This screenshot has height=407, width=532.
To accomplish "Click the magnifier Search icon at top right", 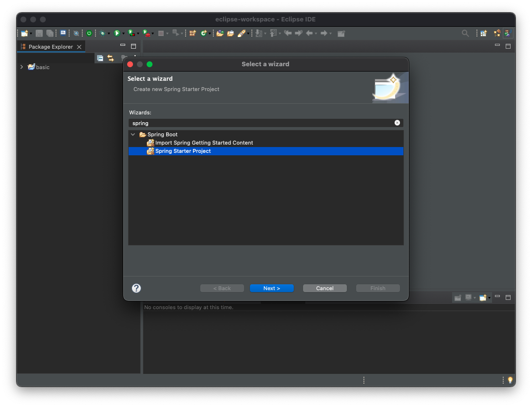I will pyautogui.click(x=465, y=33).
